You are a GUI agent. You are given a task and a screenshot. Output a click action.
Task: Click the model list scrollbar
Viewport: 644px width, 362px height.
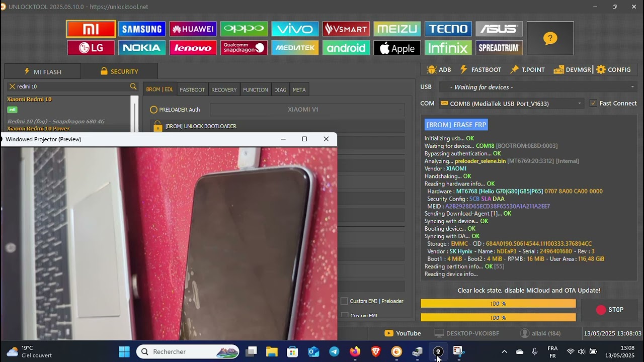point(134,114)
